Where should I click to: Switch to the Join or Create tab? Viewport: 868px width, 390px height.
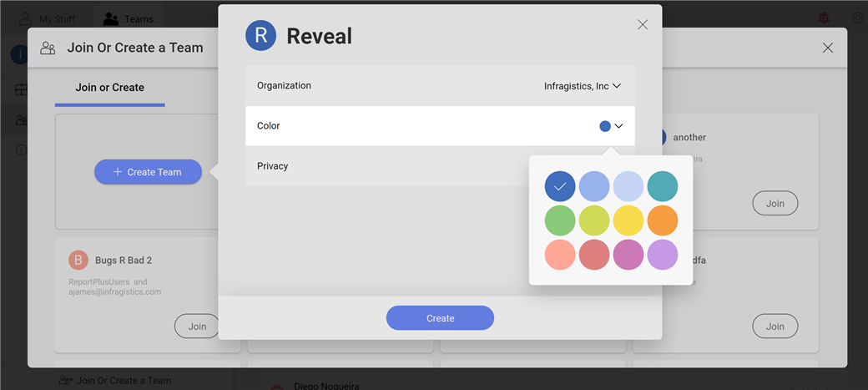(109, 88)
